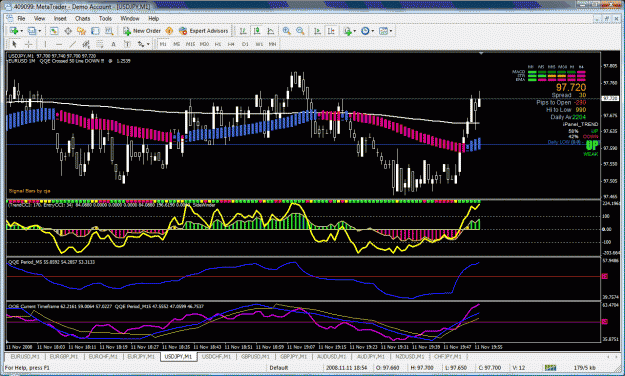Select the Fibonacci Retracement tool
Image resolution: width=625 pixels, height=376 pixels.
100,44
